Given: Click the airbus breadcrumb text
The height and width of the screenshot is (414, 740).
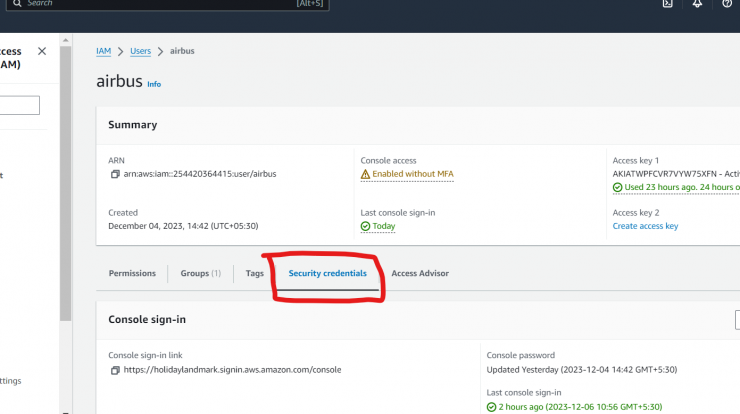Looking at the screenshot, I should (182, 51).
